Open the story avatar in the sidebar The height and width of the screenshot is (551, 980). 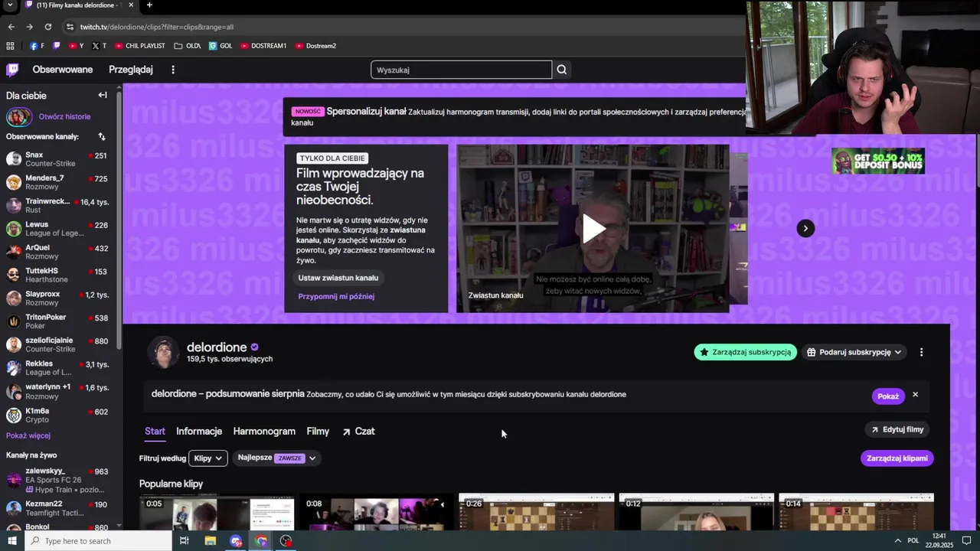click(19, 117)
